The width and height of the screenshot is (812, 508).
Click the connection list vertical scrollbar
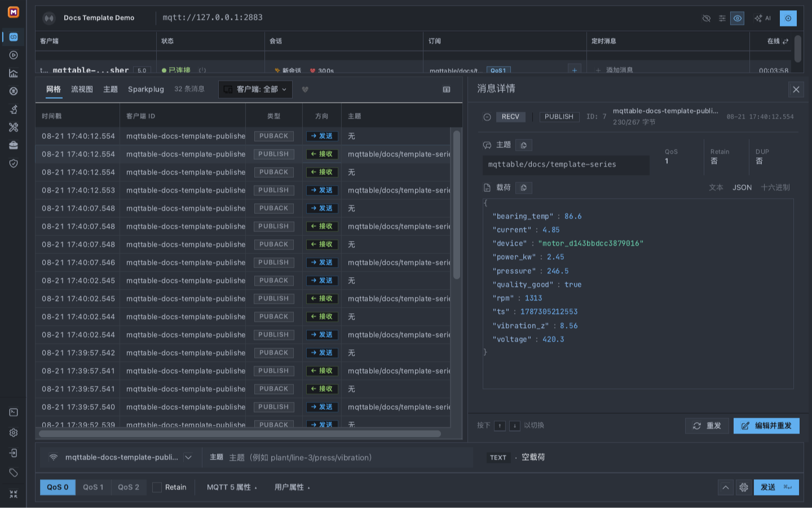[x=798, y=49]
